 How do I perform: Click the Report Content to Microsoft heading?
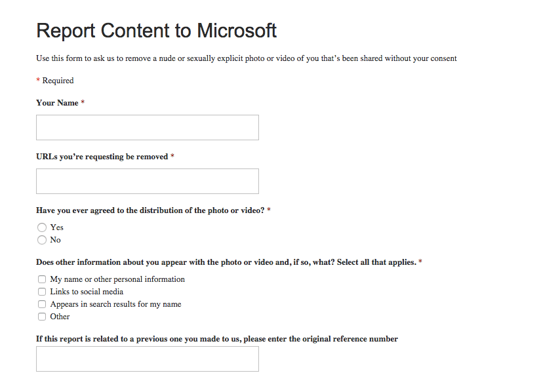156,31
